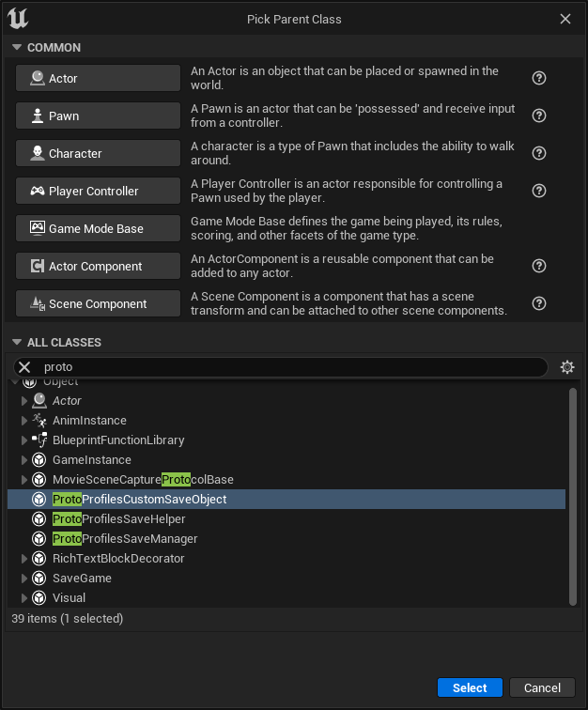The height and width of the screenshot is (710, 588).
Task: Expand the BlueprintFunctionLibrary node arrow
Action: click(25, 440)
